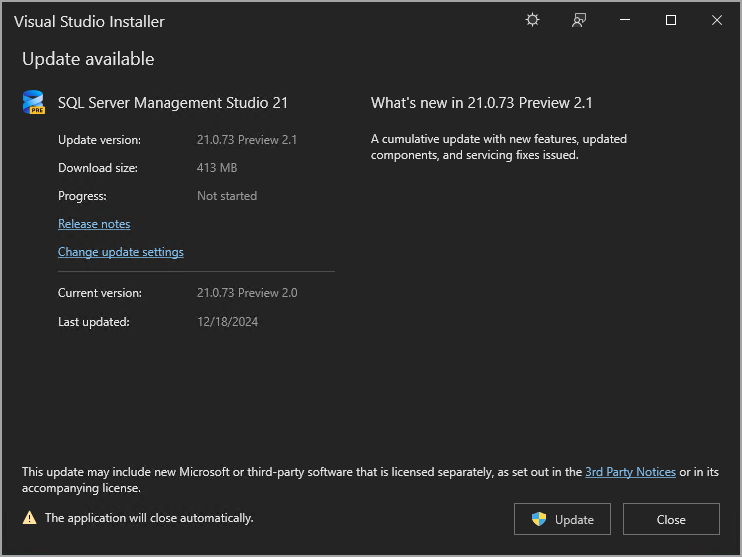The height and width of the screenshot is (557, 742).
Task: Click the "SQL Server Management Studio 21" title
Action: pyautogui.click(x=173, y=103)
